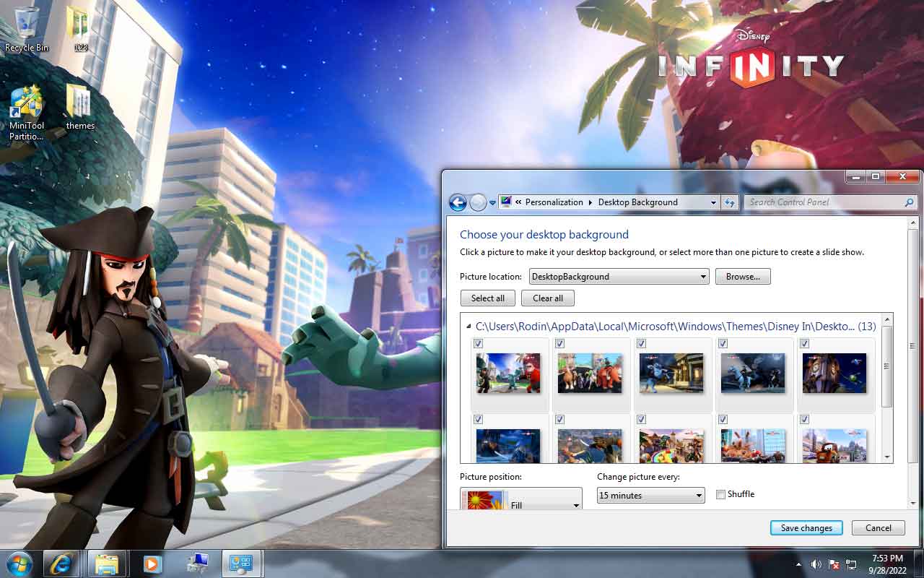
Task: Click the Save changes button
Action: click(806, 528)
